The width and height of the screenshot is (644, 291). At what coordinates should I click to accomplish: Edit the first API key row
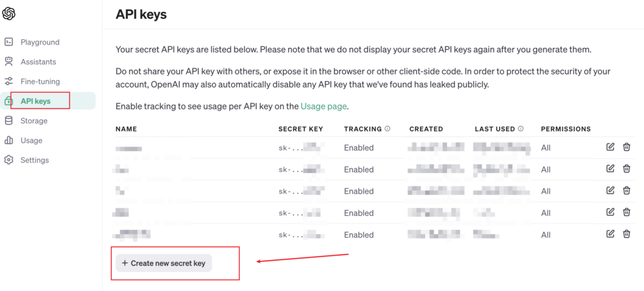pyautogui.click(x=610, y=147)
